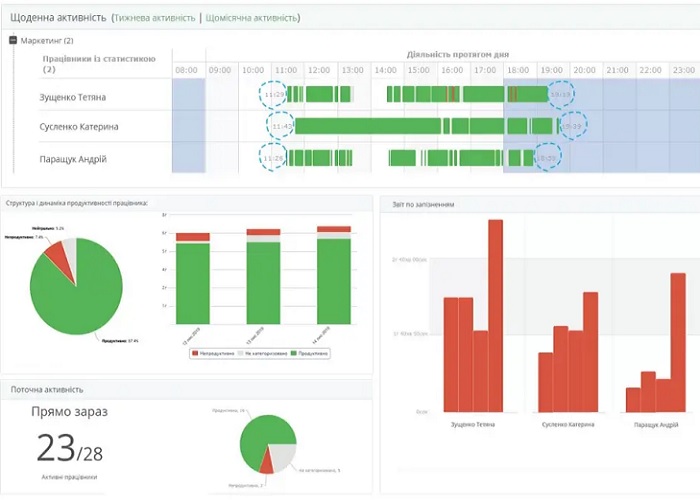Click the 23/28 active employees counter

(69, 448)
